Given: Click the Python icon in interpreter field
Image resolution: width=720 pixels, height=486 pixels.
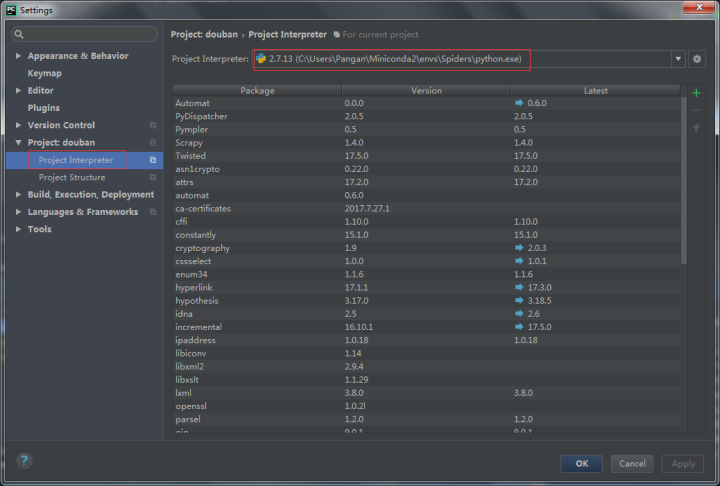Looking at the screenshot, I should pyautogui.click(x=261, y=59).
